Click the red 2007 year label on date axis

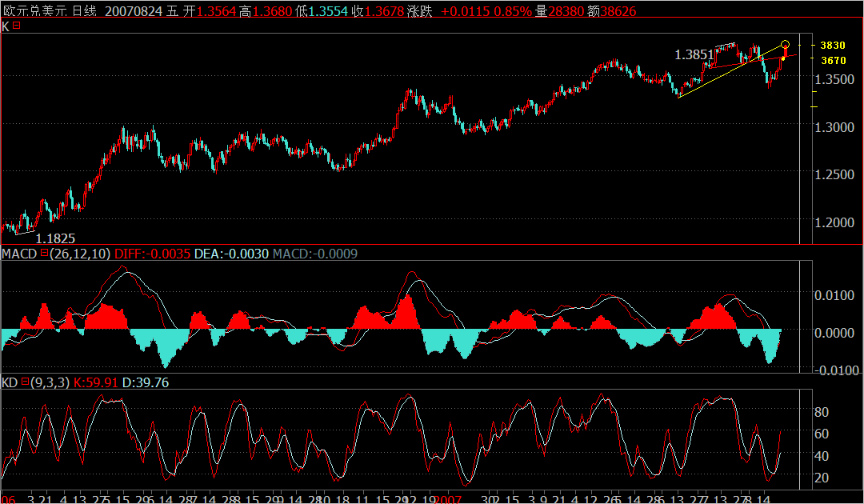447,499
